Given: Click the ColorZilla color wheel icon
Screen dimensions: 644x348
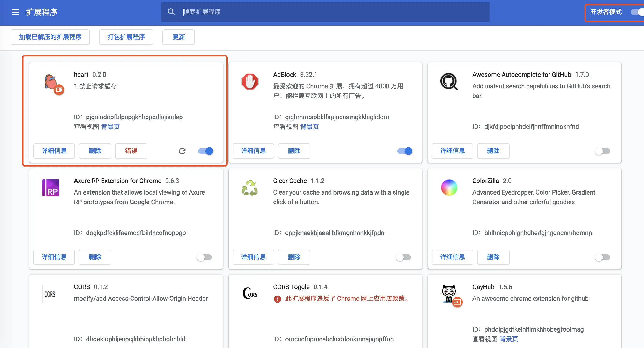Looking at the screenshot, I should tap(449, 188).
